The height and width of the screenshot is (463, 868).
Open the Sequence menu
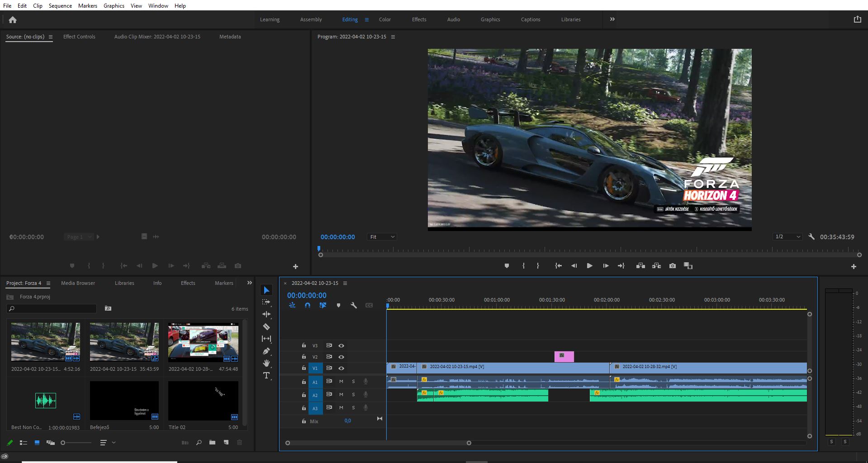60,6
